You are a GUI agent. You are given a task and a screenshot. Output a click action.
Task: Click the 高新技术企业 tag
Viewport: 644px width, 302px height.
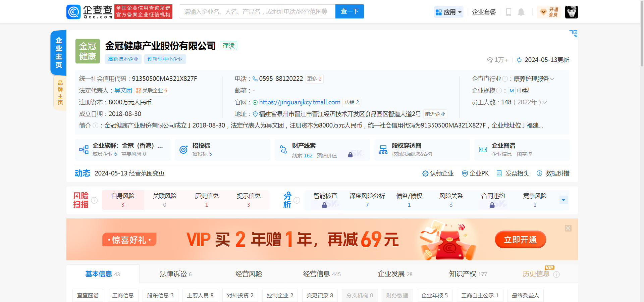pos(123,59)
